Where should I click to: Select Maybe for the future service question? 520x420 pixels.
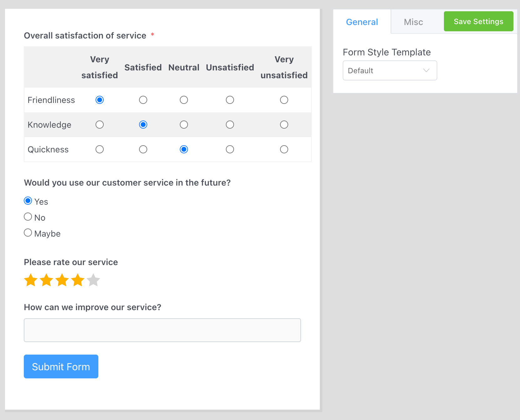click(x=28, y=233)
